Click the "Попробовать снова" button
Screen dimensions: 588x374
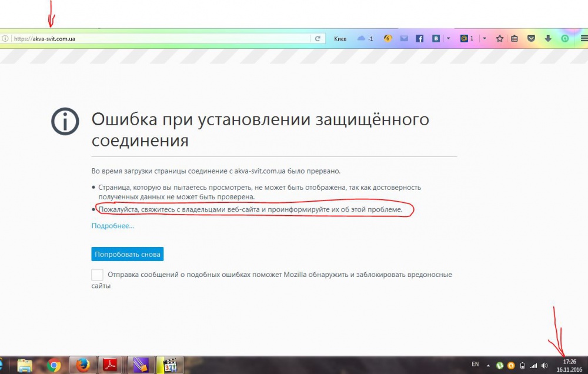click(127, 255)
